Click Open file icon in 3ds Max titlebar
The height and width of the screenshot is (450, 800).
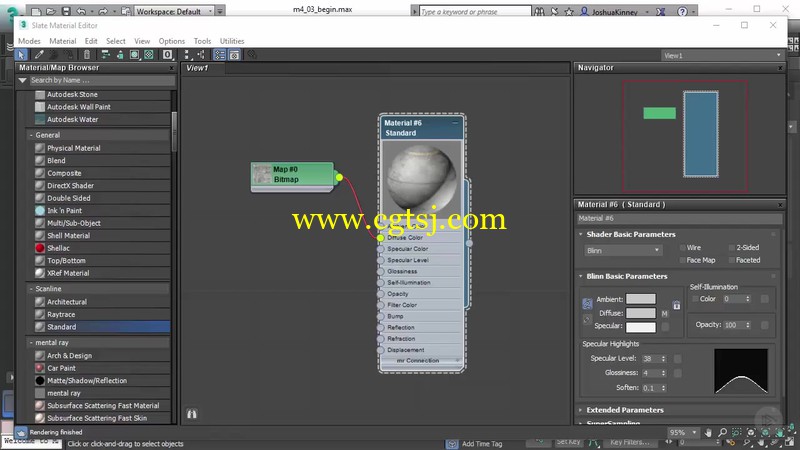(51, 11)
